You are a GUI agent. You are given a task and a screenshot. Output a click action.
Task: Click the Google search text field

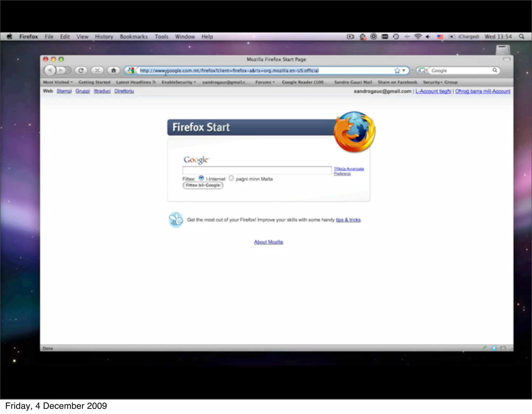[257, 170]
